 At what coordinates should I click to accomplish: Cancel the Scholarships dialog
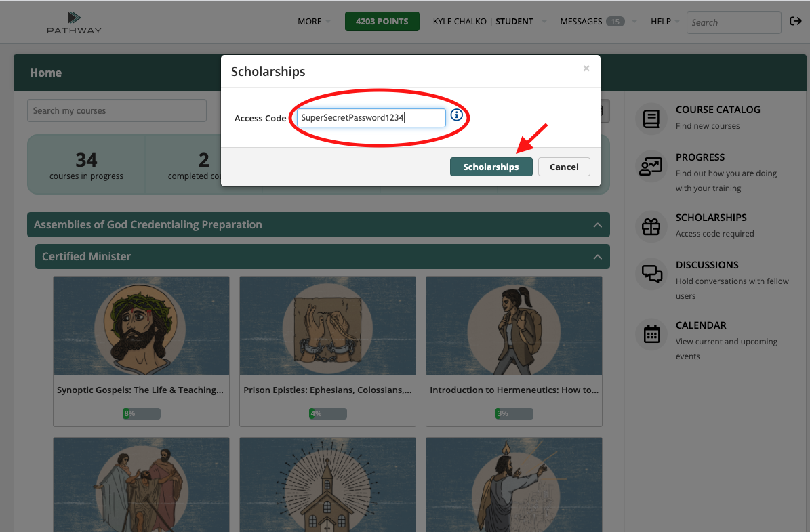(564, 167)
